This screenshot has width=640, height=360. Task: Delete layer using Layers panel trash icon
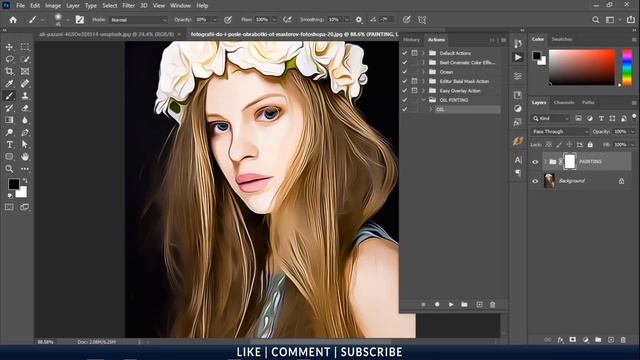coord(623,340)
